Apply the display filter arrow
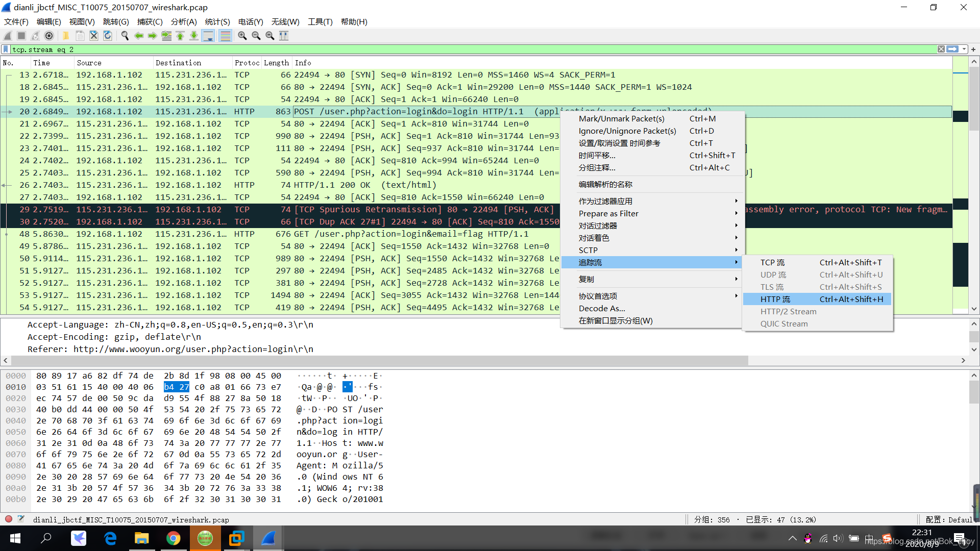The height and width of the screenshot is (551, 980). pyautogui.click(x=952, y=49)
